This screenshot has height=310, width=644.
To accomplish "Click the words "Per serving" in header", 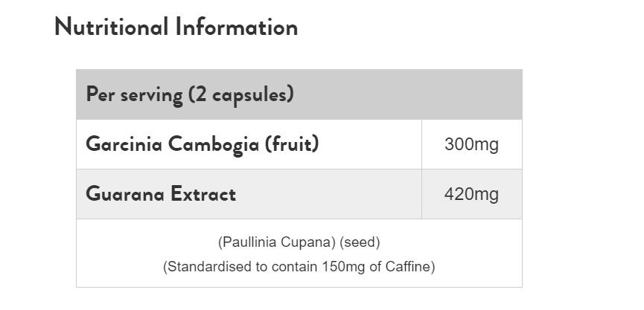I will point(135,94).
